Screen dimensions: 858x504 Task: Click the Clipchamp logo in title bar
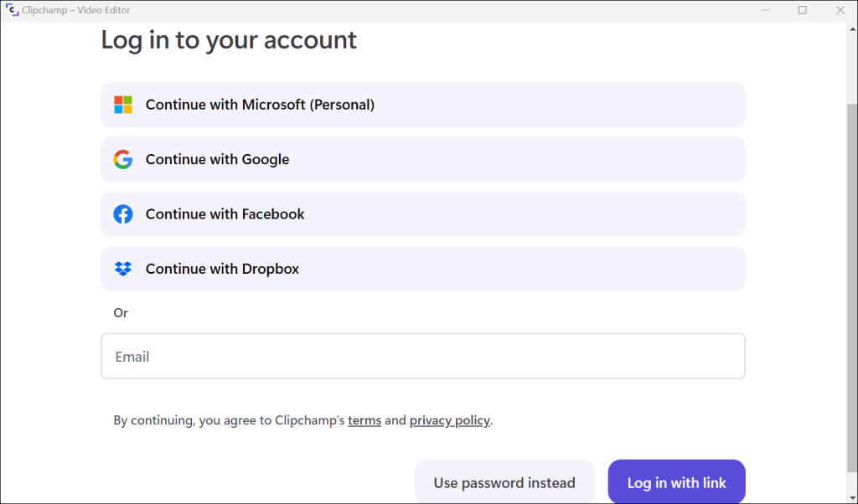[x=12, y=10]
